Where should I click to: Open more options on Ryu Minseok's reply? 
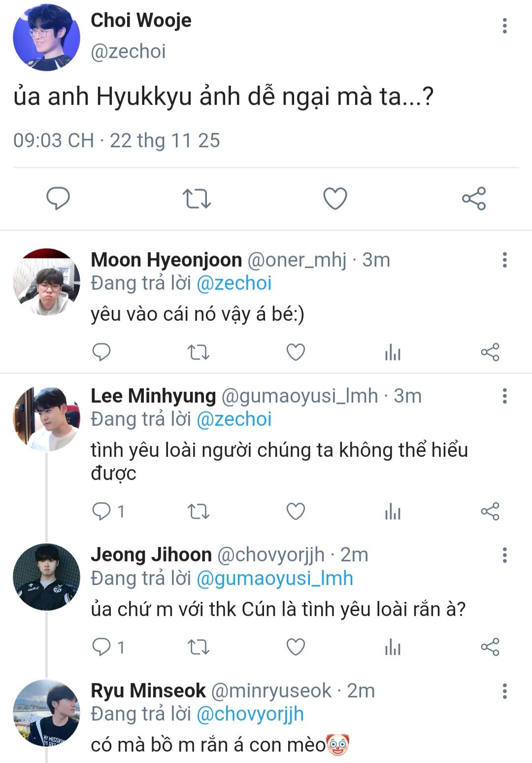coord(504,691)
